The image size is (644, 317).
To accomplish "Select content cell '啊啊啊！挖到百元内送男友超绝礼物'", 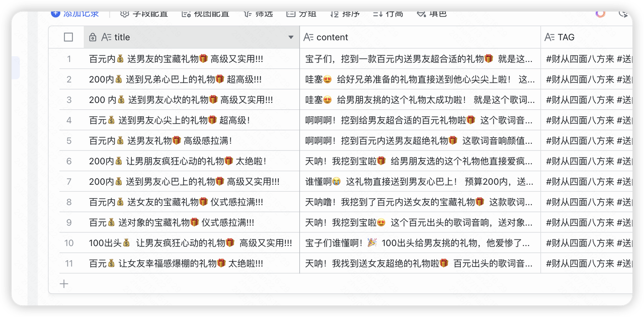I will (420, 141).
